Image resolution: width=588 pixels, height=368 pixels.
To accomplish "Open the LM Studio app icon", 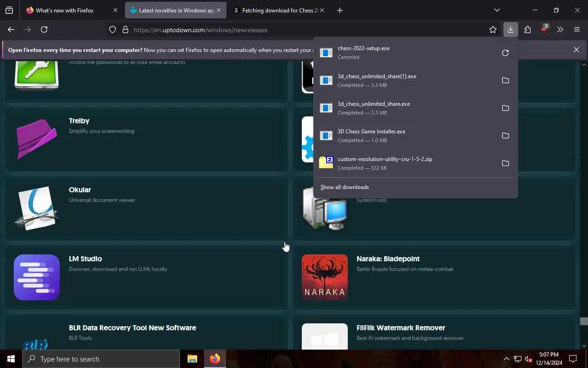I will (37, 277).
